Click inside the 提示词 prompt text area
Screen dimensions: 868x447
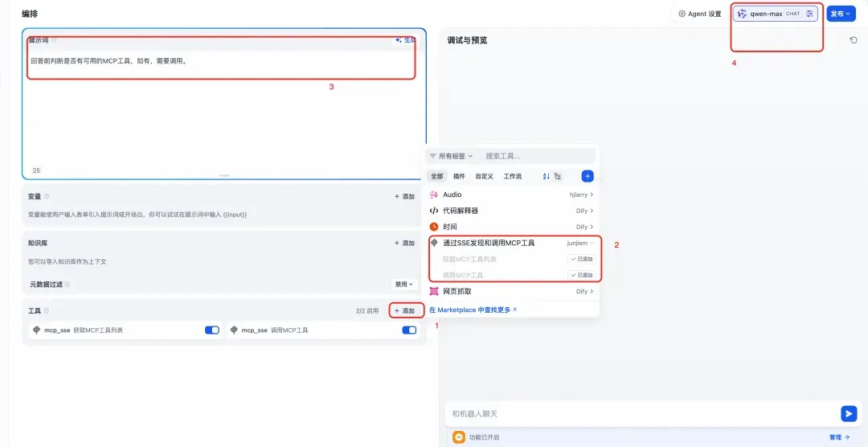[223, 111]
